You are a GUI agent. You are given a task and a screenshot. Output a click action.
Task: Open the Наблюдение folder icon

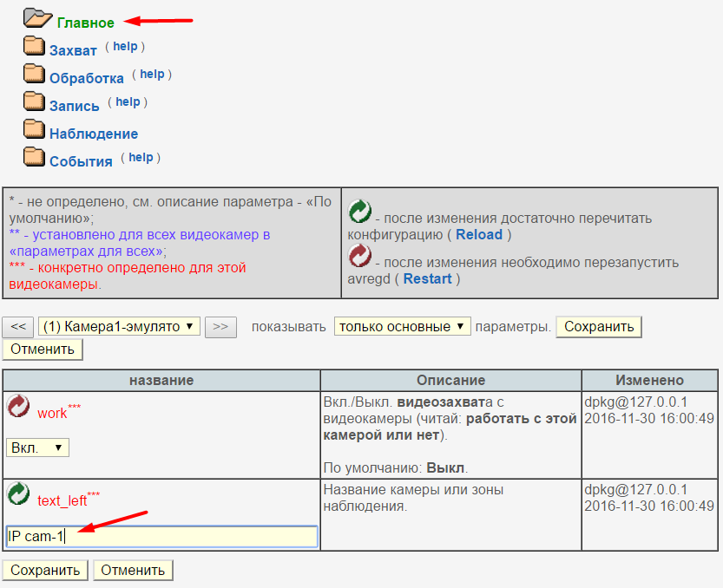(34, 129)
